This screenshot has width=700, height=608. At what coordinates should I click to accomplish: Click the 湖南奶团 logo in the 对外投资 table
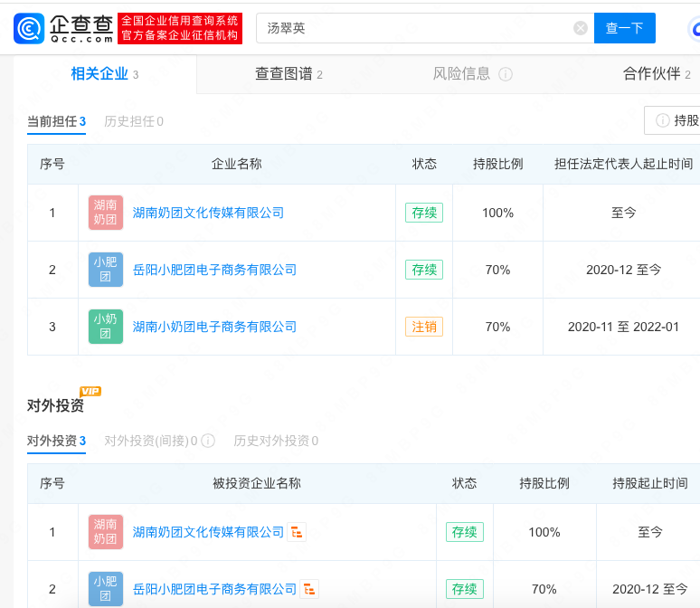tap(106, 532)
